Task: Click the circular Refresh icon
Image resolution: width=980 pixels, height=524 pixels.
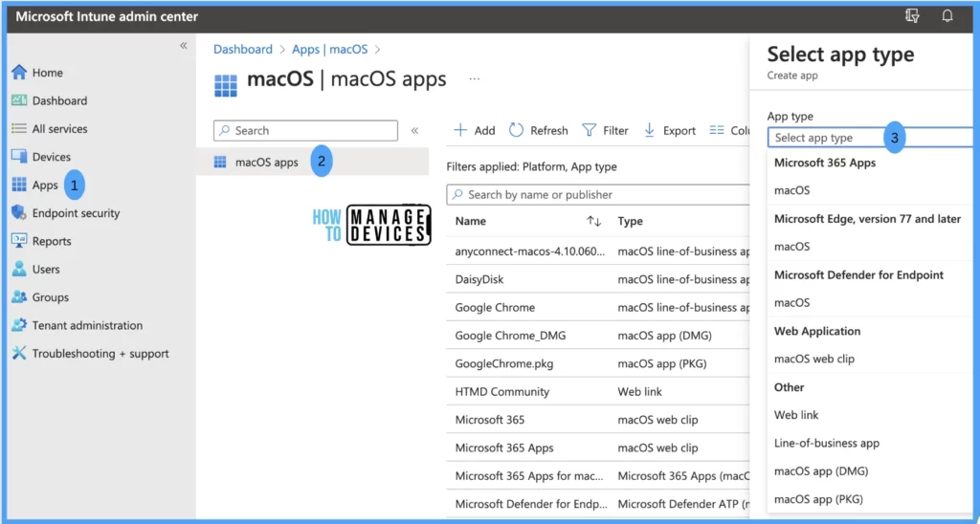Action: [516, 130]
